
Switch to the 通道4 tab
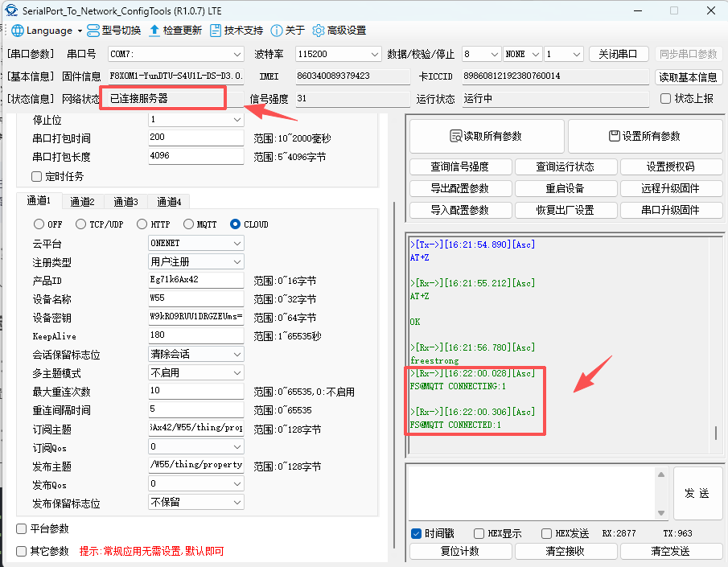point(169,202)
